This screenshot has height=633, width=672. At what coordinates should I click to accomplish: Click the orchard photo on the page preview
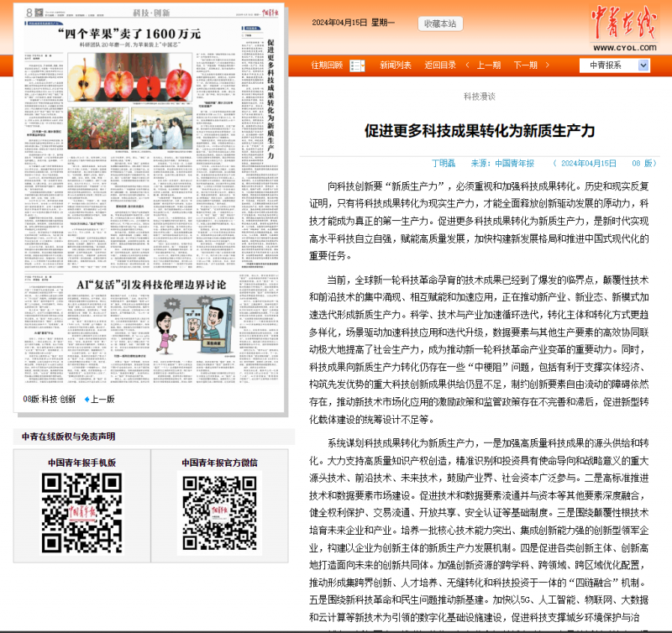(x=98, y=128)
